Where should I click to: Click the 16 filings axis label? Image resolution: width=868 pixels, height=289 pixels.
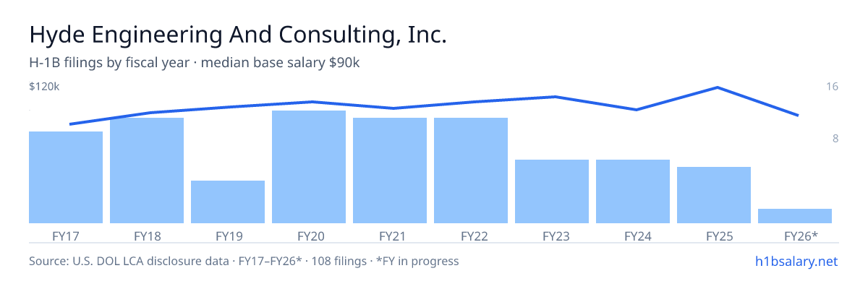832,87
